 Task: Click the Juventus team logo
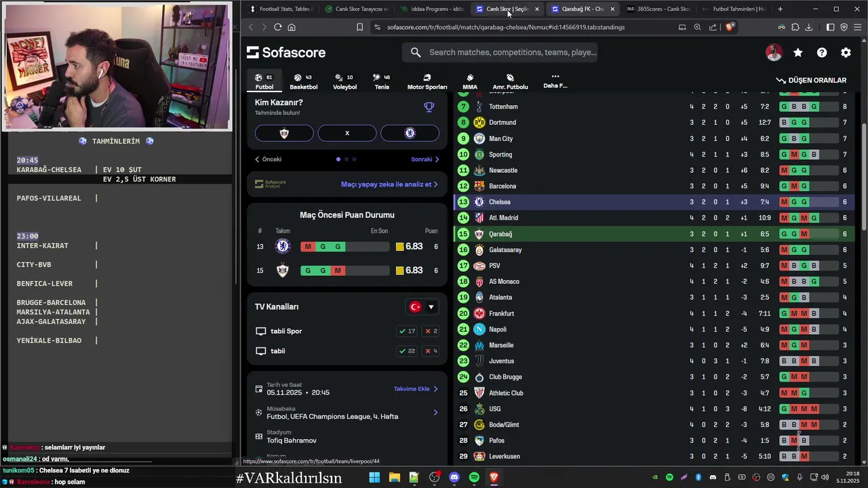pos(479,361)
